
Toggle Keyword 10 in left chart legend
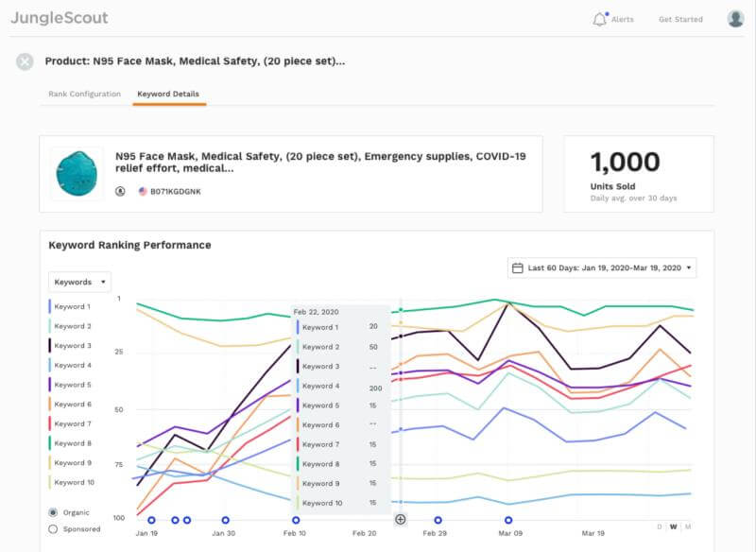(72, 483)
